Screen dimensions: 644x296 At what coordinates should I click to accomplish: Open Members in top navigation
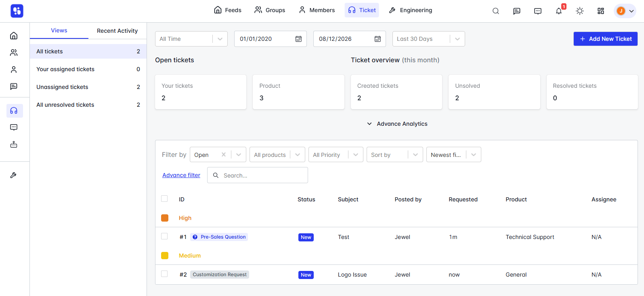pyautogui.click(x=317, y=10)
